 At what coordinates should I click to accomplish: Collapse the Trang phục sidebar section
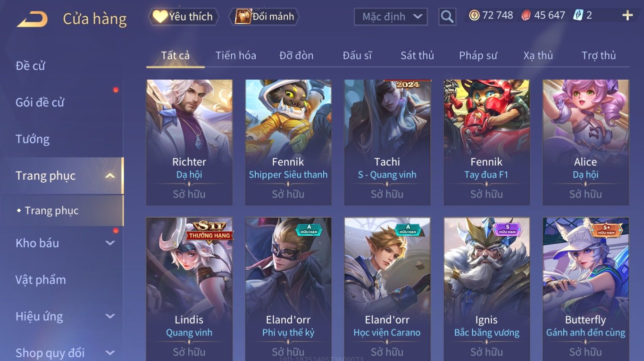click(x=110, y=176)
